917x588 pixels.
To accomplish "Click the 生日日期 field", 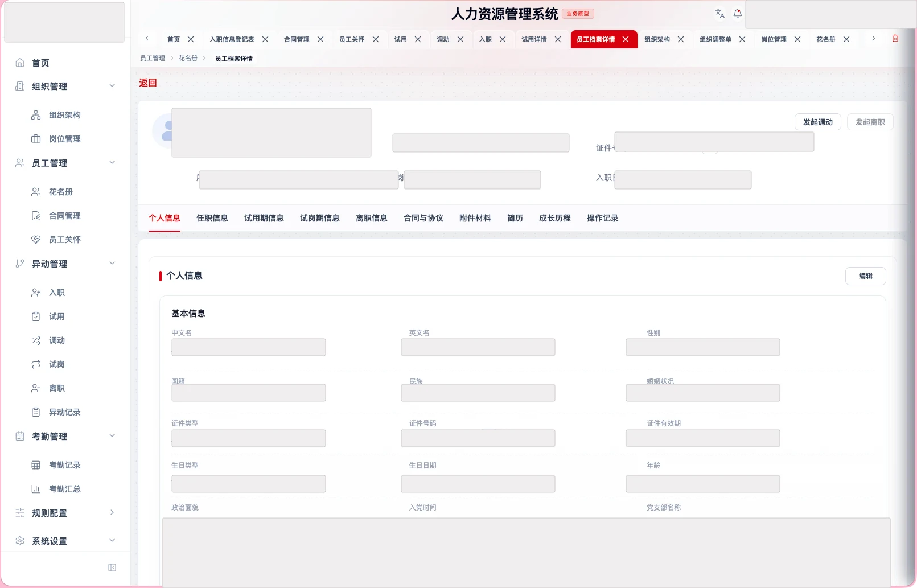I will point(478,484).
